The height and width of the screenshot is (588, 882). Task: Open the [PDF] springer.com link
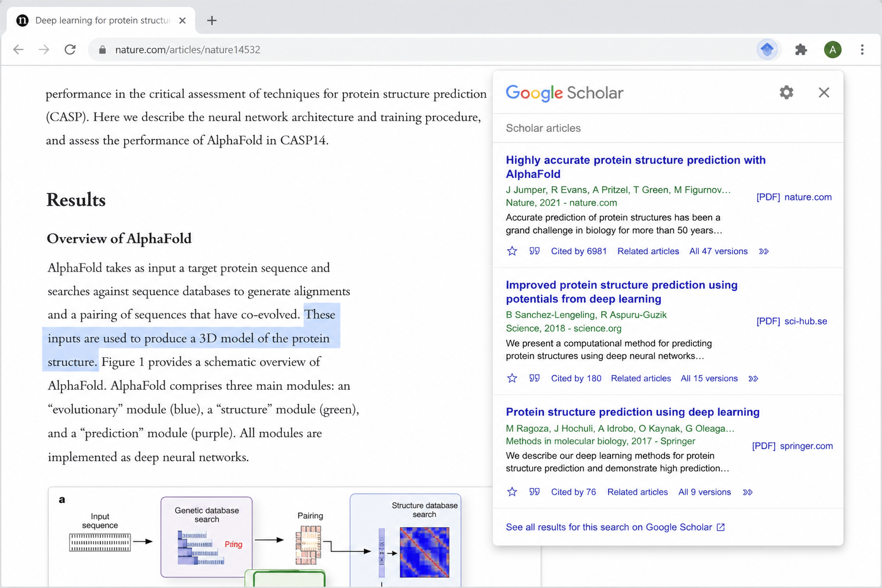[792, 446]
